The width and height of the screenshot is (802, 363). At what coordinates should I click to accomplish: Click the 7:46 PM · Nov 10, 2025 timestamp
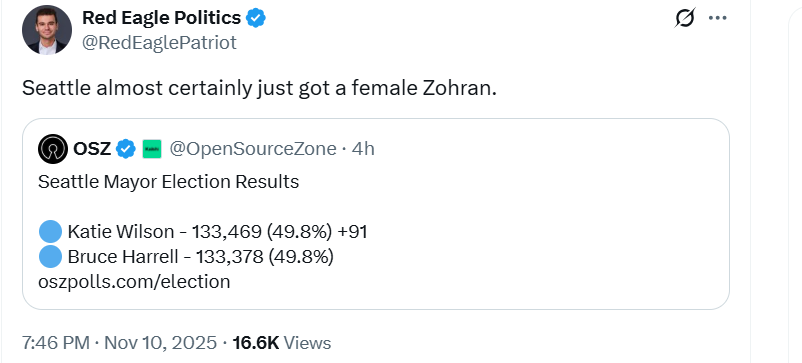[120, 343]
